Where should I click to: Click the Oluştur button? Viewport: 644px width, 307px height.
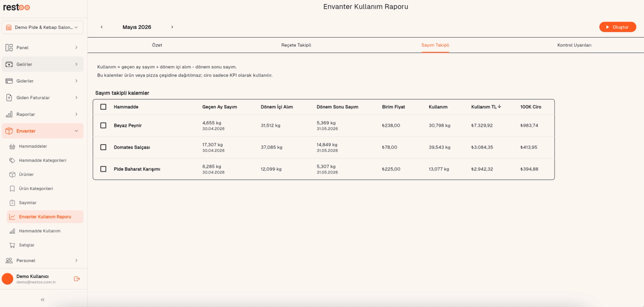point(617,27)
